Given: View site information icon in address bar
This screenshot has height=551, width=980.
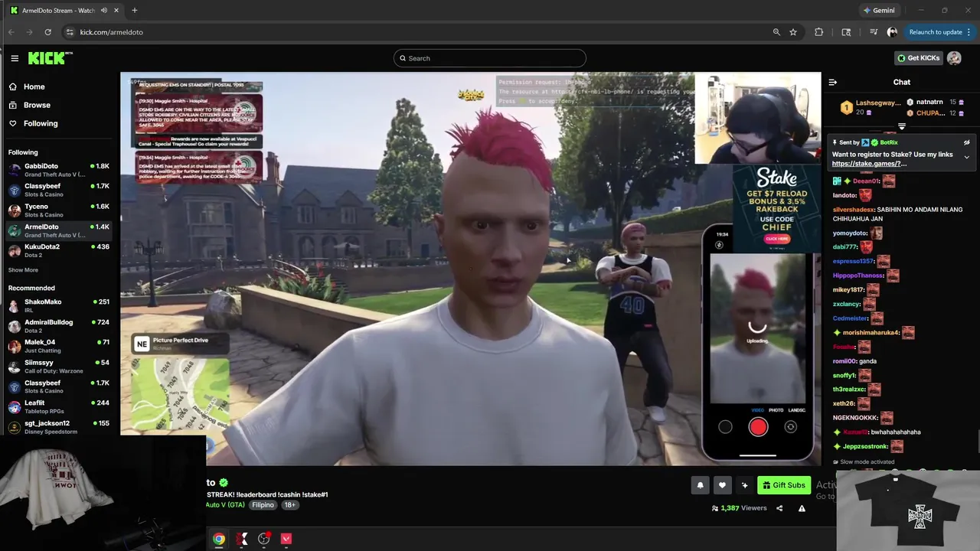Looking at the screenshot, I should (x=70, y=32).
